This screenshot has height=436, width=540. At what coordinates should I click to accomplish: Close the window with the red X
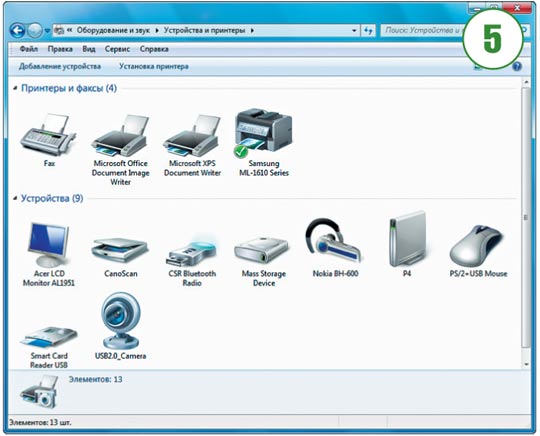tap(517, 8)
